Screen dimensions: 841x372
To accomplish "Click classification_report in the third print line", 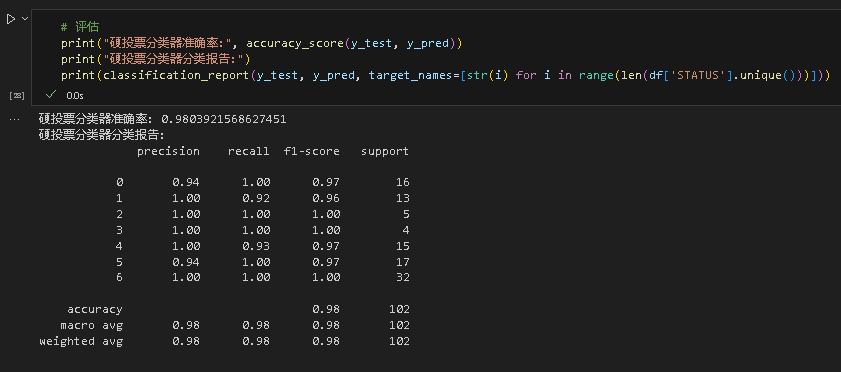I will [x=176, y=75].
